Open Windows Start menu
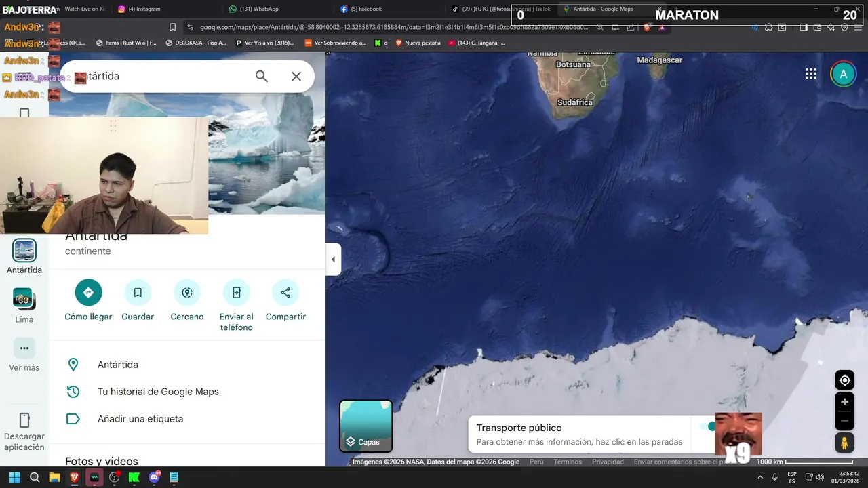This screenshot has height=488, width=868. [14, 477]
